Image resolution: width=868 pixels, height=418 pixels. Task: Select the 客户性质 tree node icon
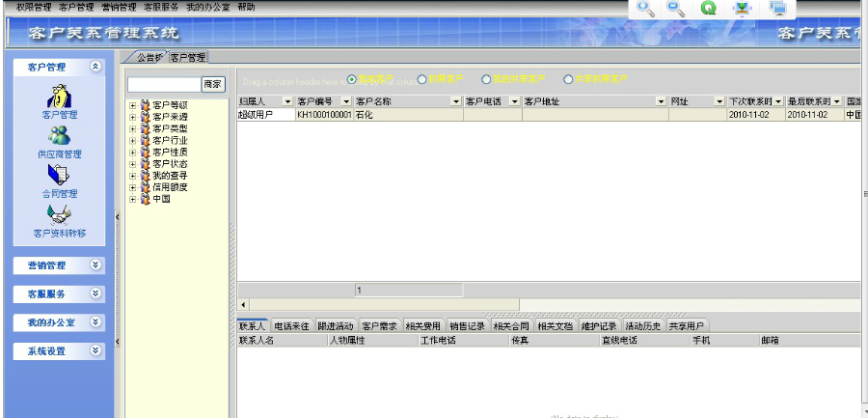click(146, 152)
